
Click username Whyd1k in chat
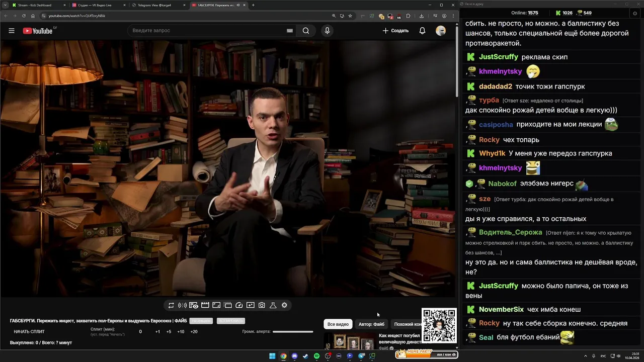(x=492, y=153)
